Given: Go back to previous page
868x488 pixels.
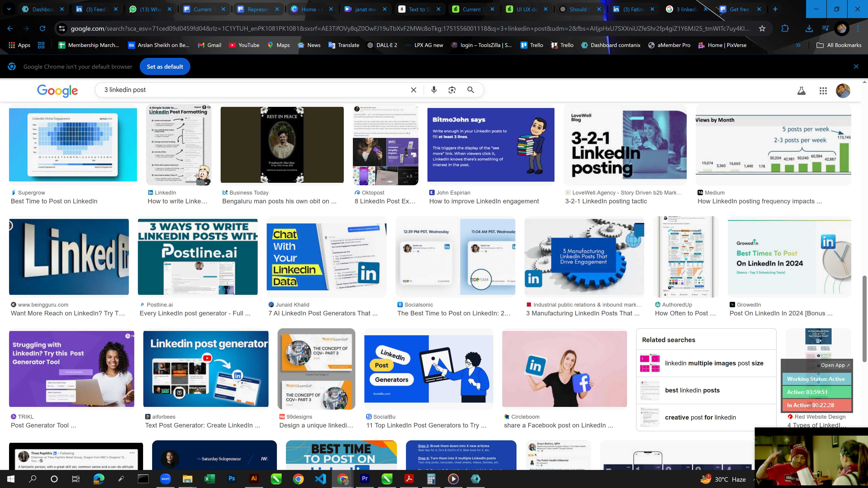Looking at the screenshot, I should pos(10,29).
